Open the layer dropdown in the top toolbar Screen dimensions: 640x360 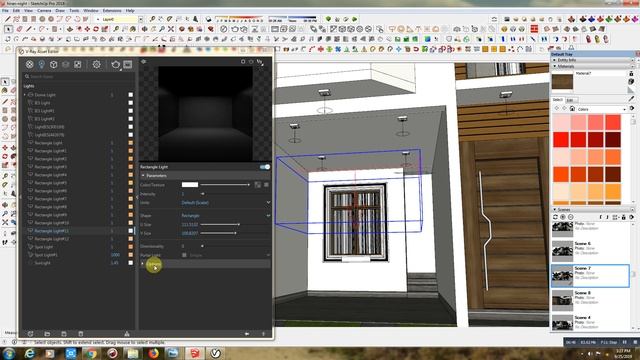point(140,19)
